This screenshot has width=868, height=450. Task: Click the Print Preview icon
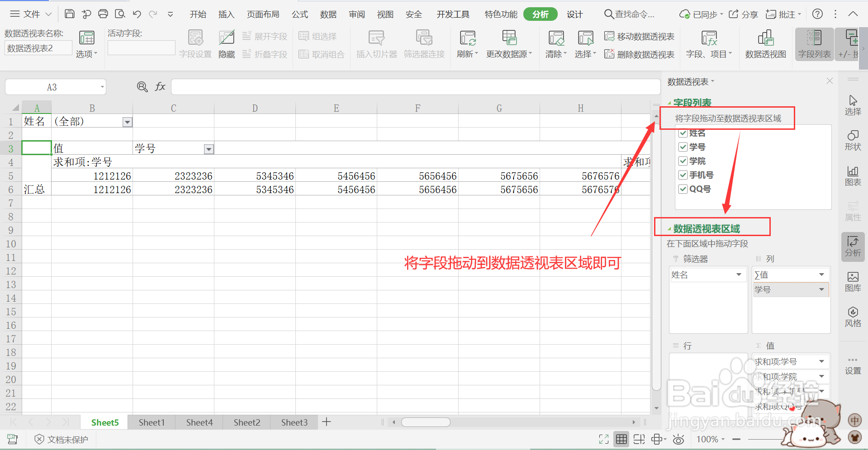(120, 14)
